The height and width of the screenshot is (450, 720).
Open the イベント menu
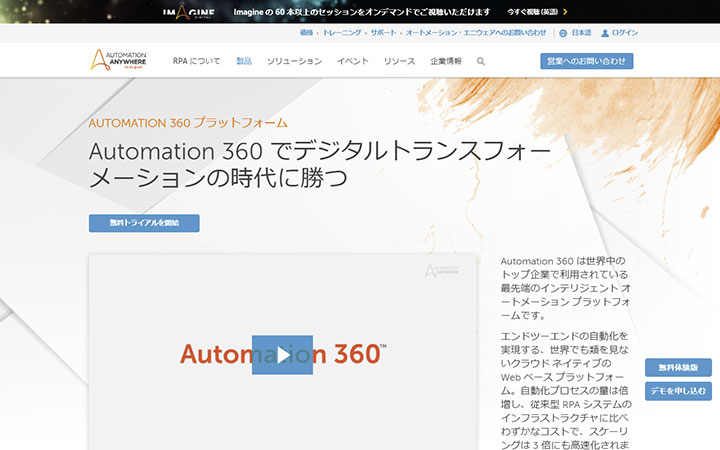click(x=353, y=61)
